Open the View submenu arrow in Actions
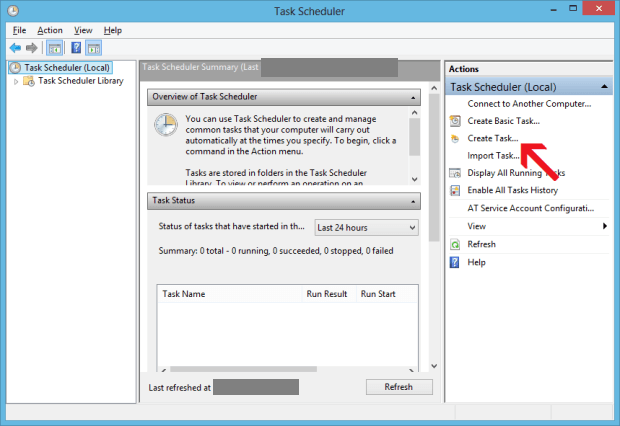The width and height of the screenshot is (620, 426). (x=605, y=226)
